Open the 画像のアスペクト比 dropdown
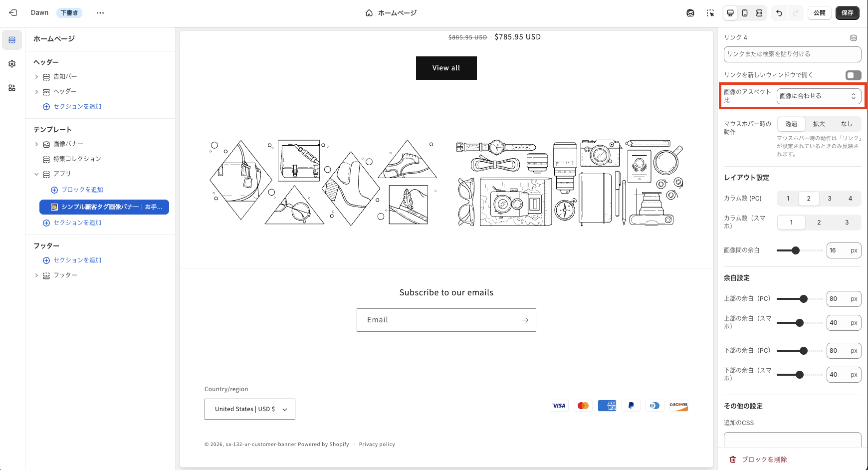This screenshot has width=868, height=470. coord(819,96)
